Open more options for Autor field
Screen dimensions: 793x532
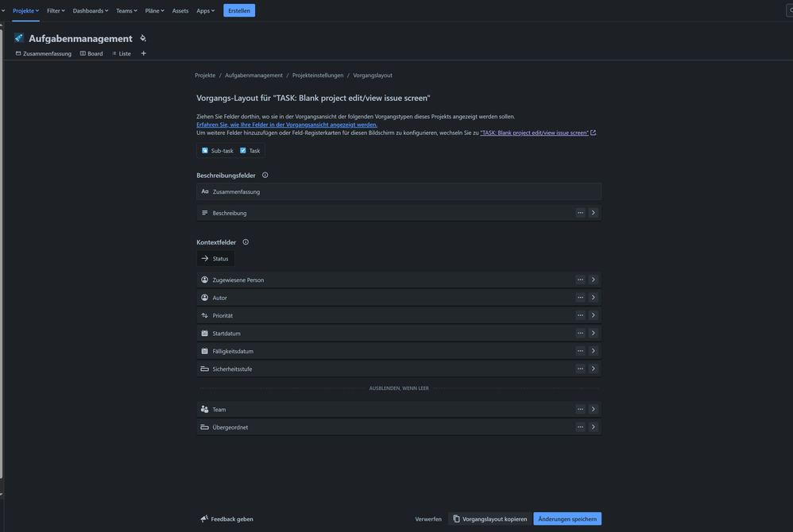[580, 298]
